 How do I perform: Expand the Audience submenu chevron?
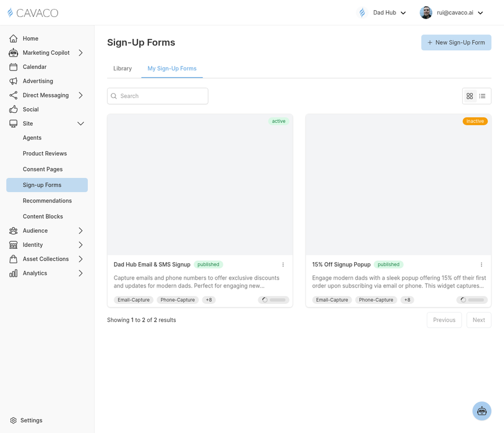[x=81, y=231]
